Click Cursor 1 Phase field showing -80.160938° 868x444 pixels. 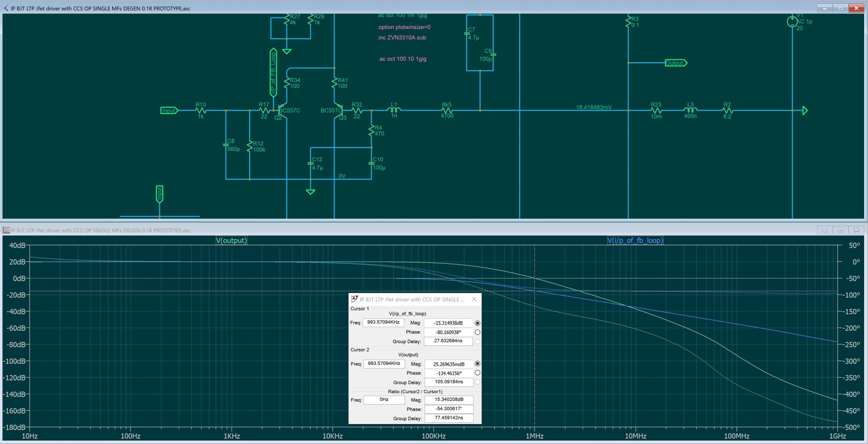pos(448,332)
